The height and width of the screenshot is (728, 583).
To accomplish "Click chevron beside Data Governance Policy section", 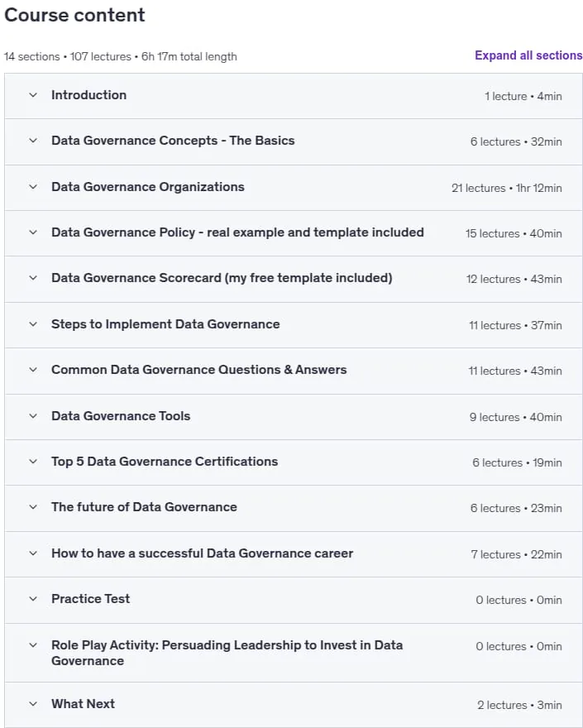I will tap(33, 232).
